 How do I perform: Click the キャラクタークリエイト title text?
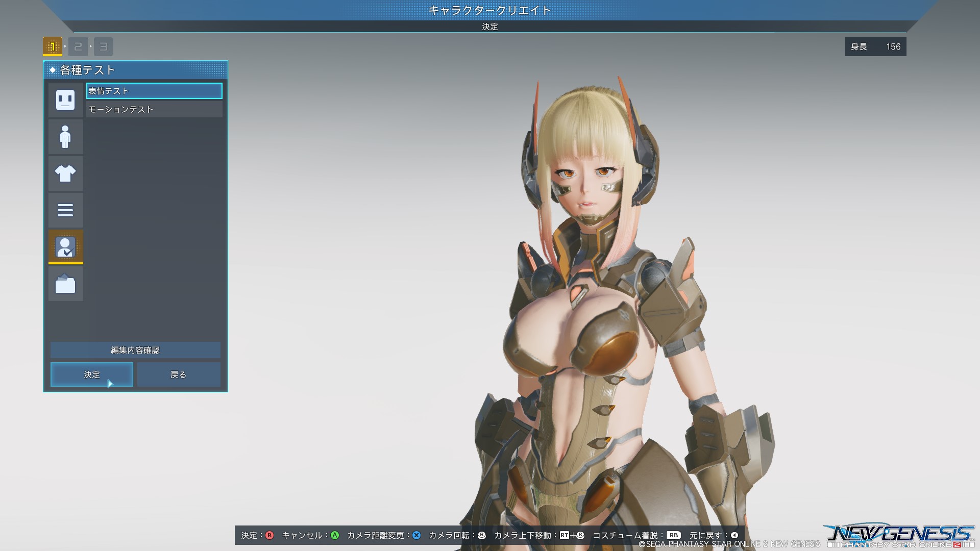tap(490, 10)
